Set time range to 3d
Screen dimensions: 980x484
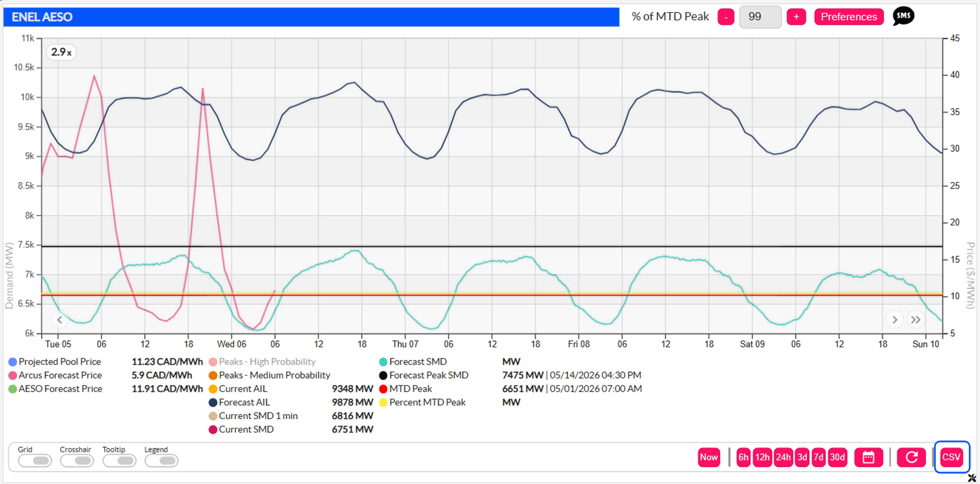(x=802, y=457)
